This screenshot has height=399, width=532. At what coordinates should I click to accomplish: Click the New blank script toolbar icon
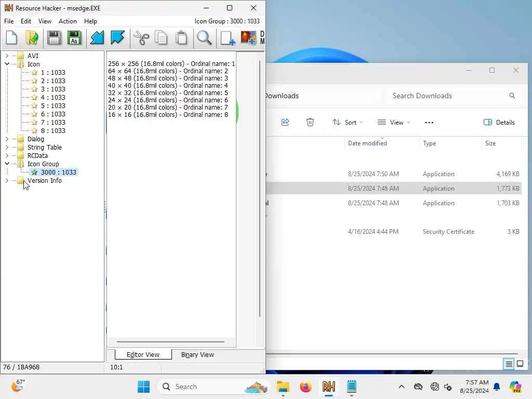click(x=12, y=37)
